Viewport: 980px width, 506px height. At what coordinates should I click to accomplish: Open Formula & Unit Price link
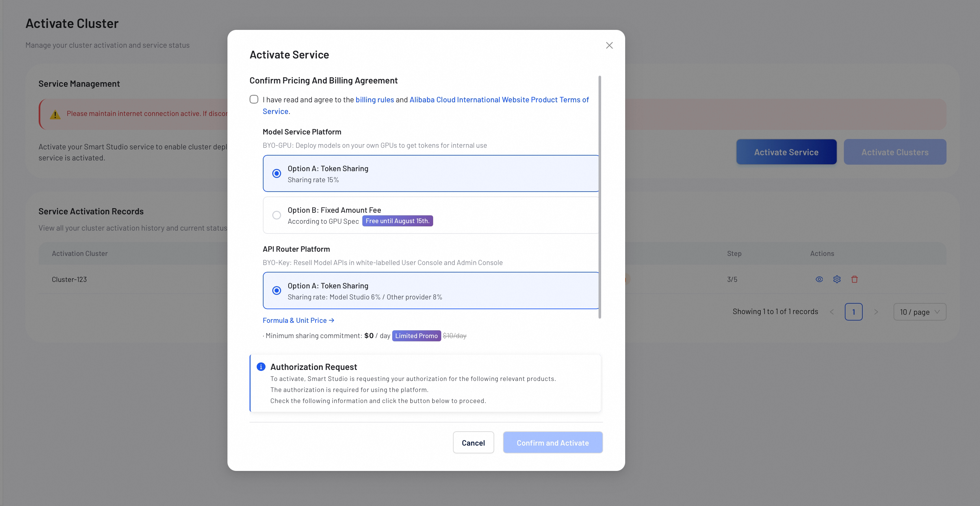pyautogui.click(x=298, y=321)
